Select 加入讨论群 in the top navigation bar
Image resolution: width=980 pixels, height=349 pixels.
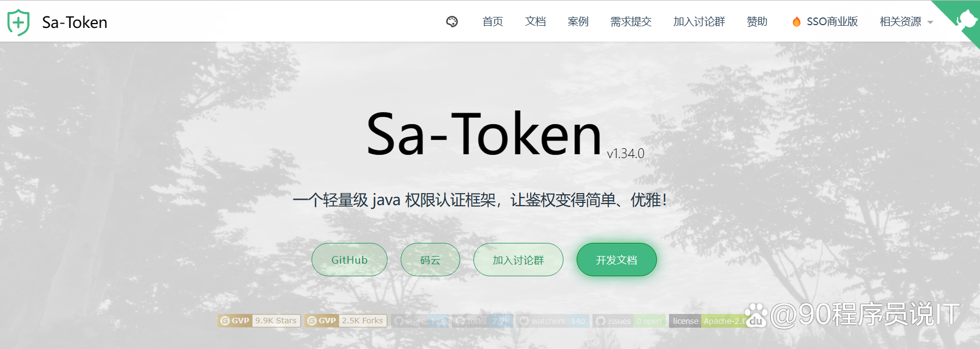click(699, 22)
